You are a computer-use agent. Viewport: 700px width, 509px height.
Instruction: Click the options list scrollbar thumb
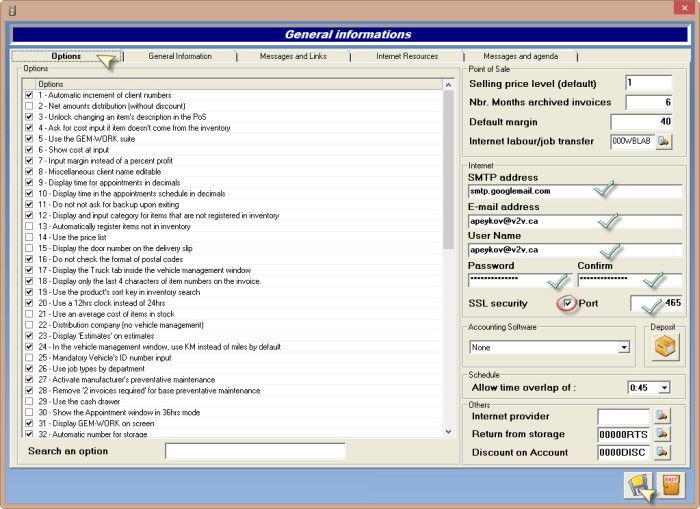click(448, 170)
